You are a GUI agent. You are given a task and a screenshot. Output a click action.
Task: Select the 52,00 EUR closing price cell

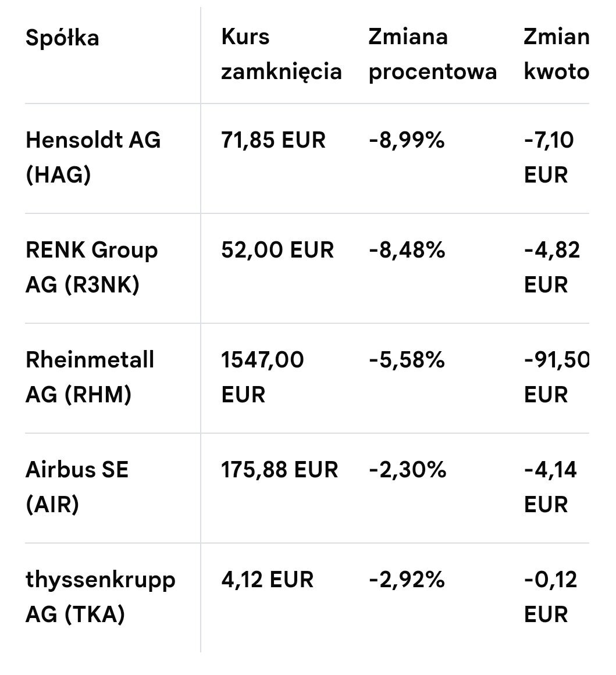[x=277, y=251]
